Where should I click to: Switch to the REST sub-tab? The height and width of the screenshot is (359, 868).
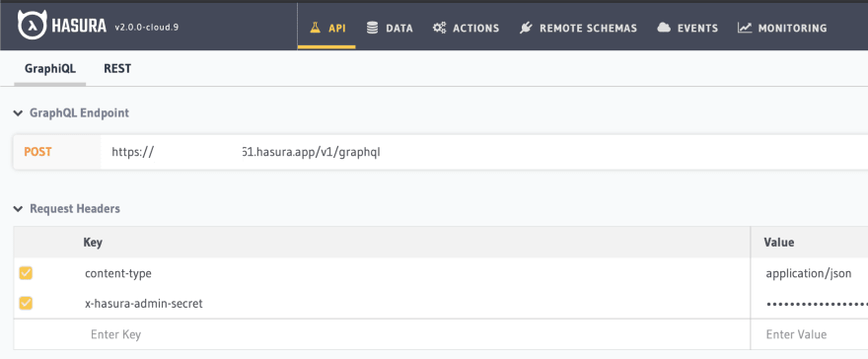click(117, 69)
